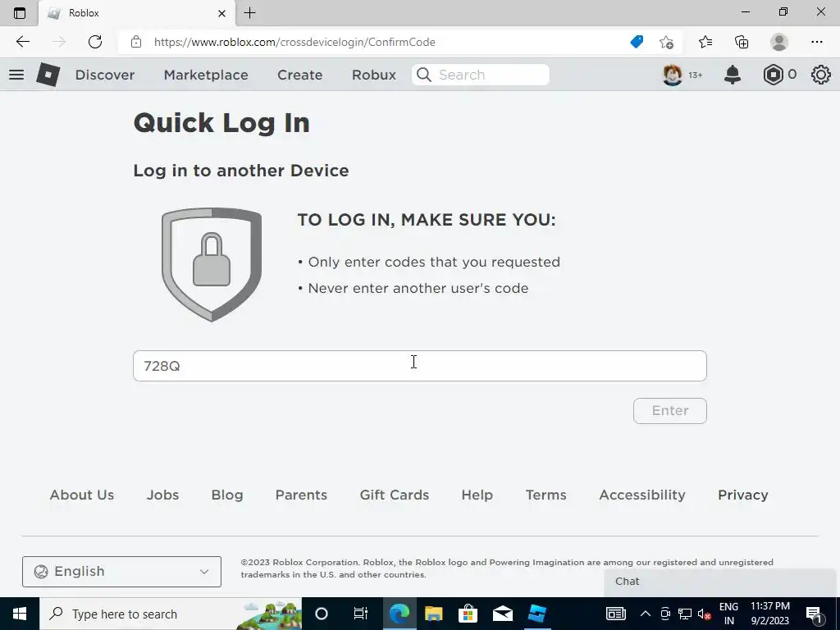Click the muted volume tray icon

pyautogui.click(x=704, y=614)
